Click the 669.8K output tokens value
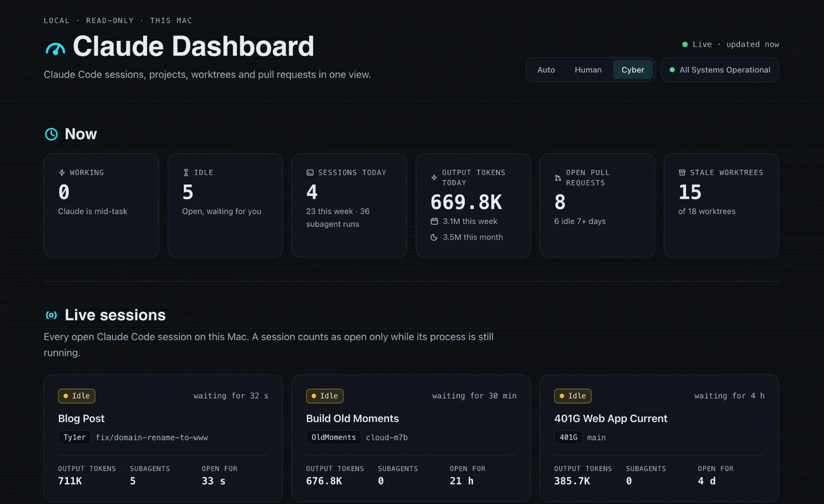 (466, 202)
